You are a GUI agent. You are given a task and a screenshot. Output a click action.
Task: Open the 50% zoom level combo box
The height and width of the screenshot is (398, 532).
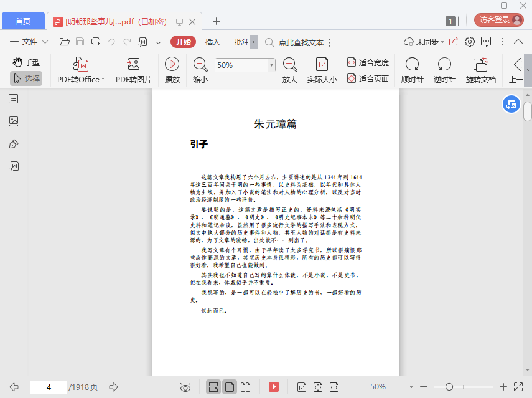[x=245, y=65]
